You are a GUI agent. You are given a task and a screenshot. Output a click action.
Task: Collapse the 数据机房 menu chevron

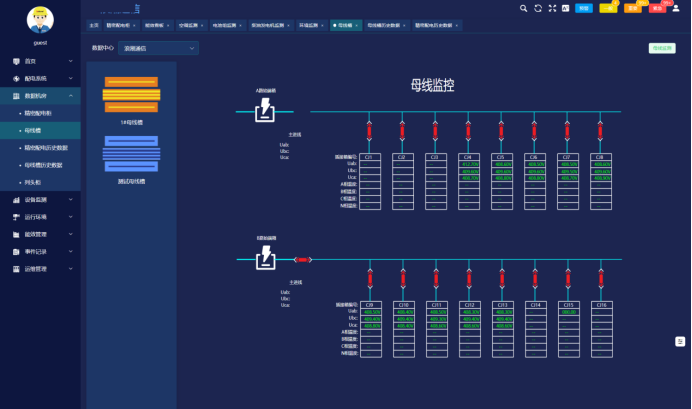[71, 96]
